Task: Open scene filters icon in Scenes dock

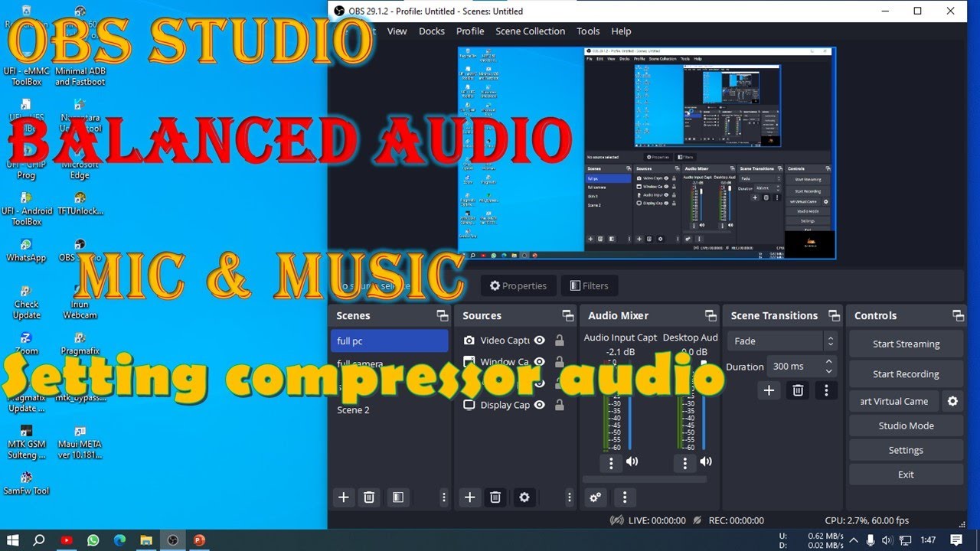Action: click(x=397, y=497)
